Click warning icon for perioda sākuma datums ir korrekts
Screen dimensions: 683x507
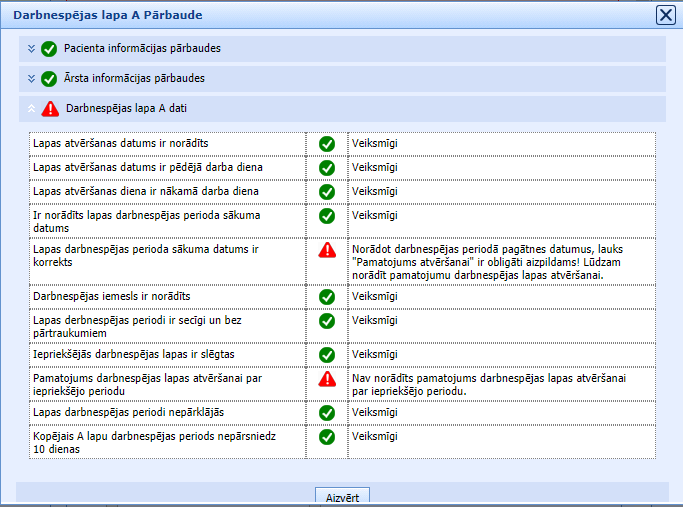point(326,250)
